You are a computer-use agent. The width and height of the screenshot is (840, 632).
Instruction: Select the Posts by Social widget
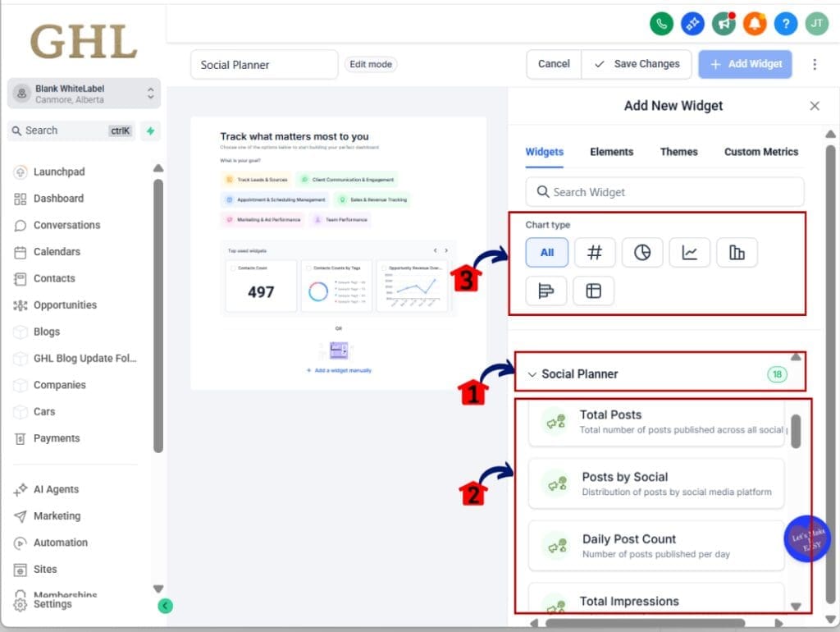pos(656,483)
